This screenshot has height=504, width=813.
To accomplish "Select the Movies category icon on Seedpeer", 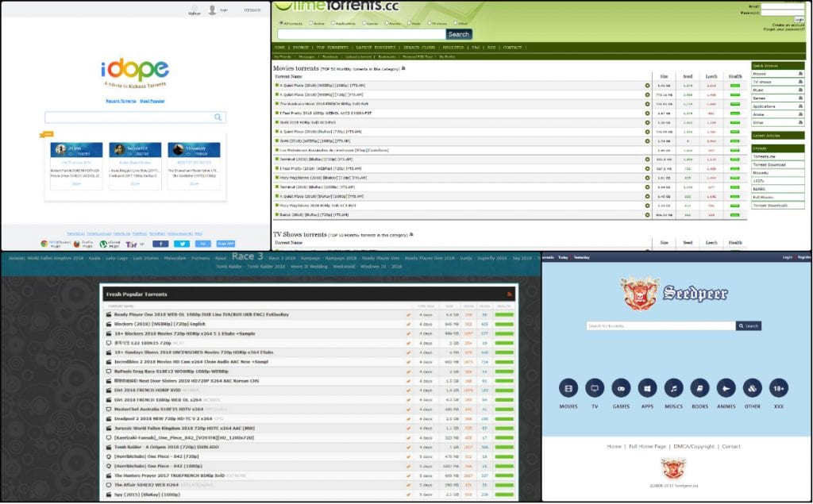I will click(x=568, y=387).
